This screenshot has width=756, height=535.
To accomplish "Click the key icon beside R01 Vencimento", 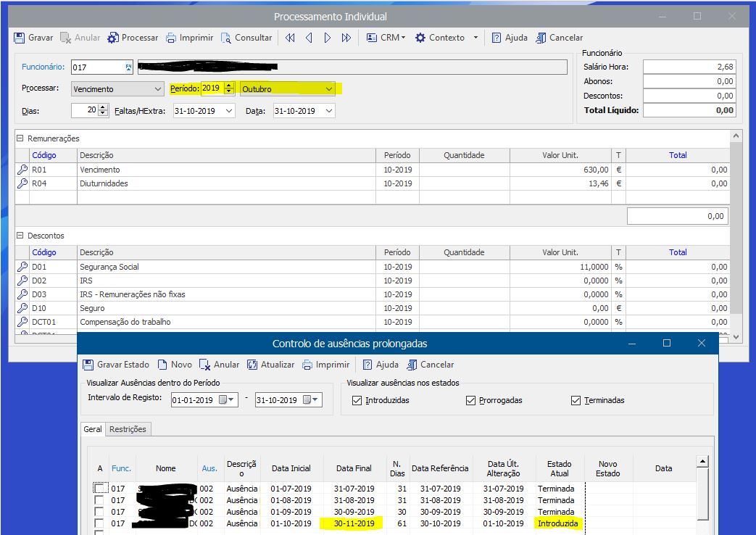I will pyautogui.click(x=22, y=170).
